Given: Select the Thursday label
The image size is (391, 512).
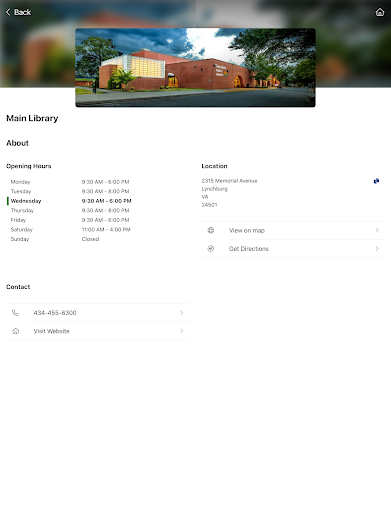Looking at the screenshot, I should point(22,211).
